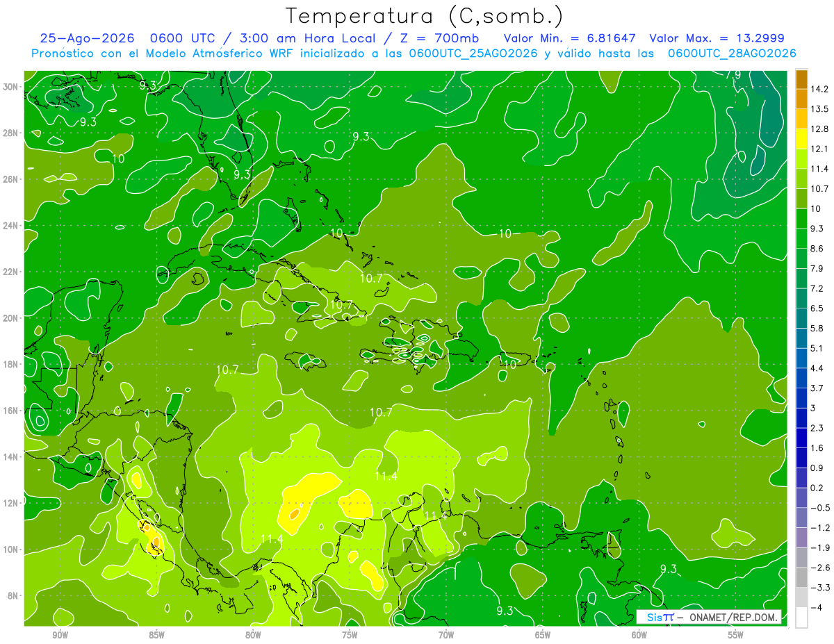834x644 pixels.
Task: Click the "Valor Max. = 13.2999" text
Action: pos(717,38)
